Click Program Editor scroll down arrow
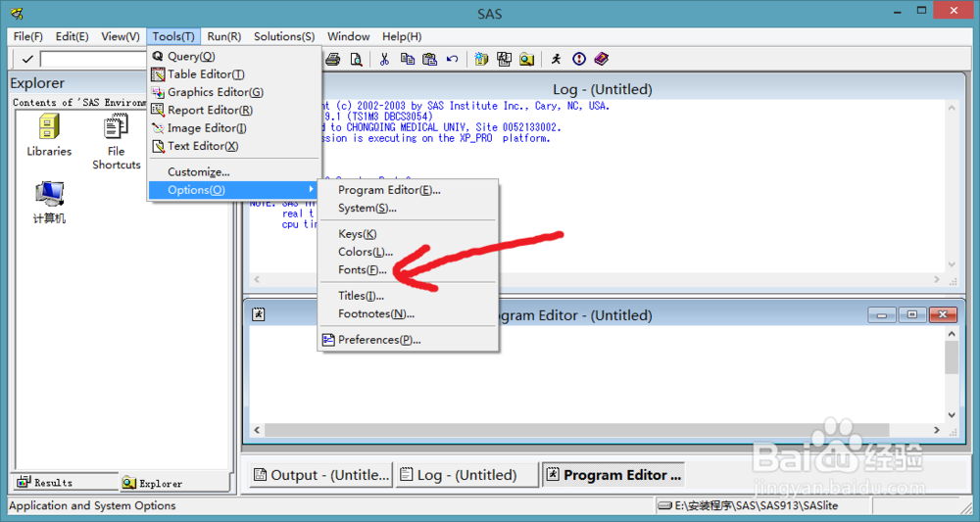Screen dimensions: 980x522 (952, 415)
